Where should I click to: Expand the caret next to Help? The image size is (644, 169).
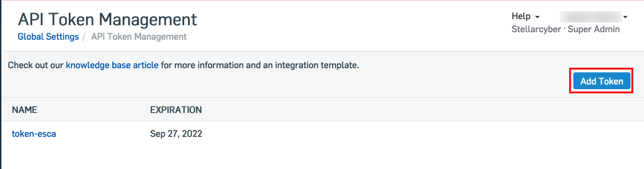[538, 17]
